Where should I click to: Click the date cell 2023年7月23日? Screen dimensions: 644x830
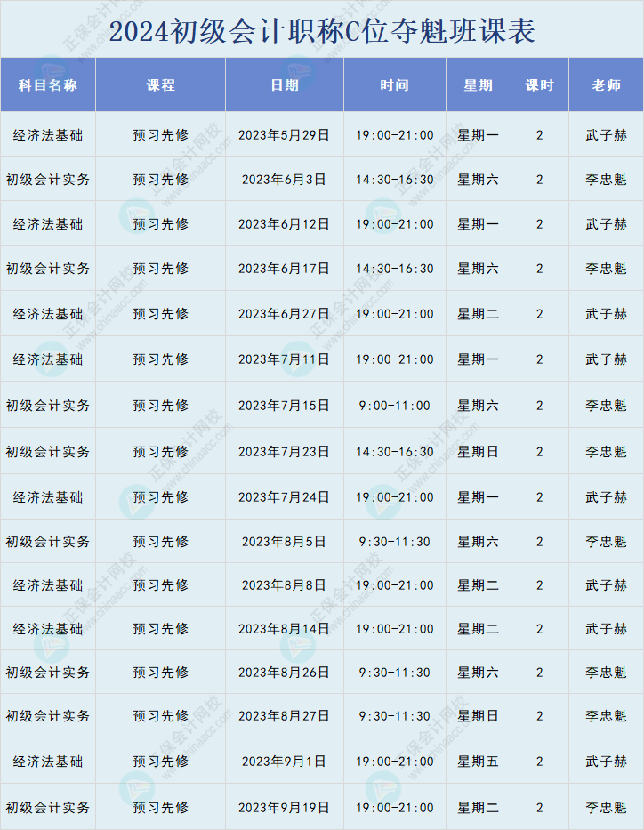point(284,452)
